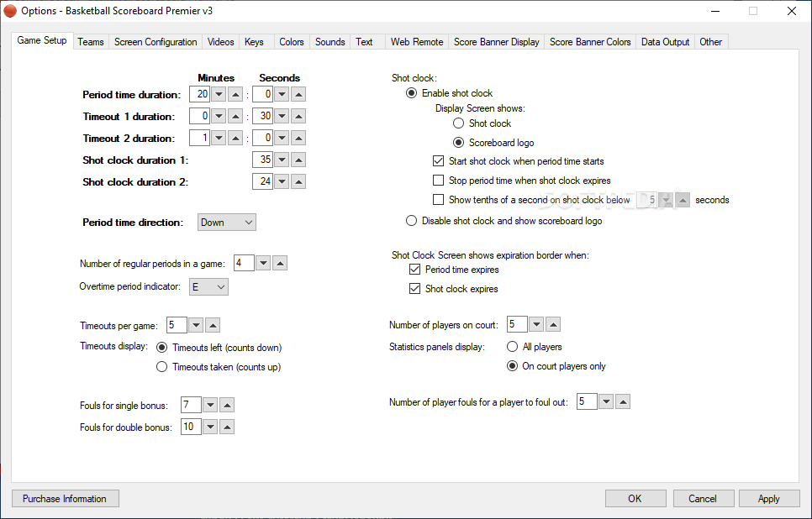Decrease period time duration seconds
The image size is (812, 519).
click(282, 94)
